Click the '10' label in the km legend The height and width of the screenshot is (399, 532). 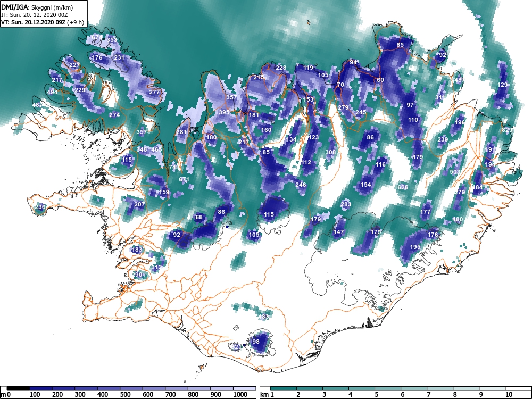pyautogui.click(x=509, y=394)
